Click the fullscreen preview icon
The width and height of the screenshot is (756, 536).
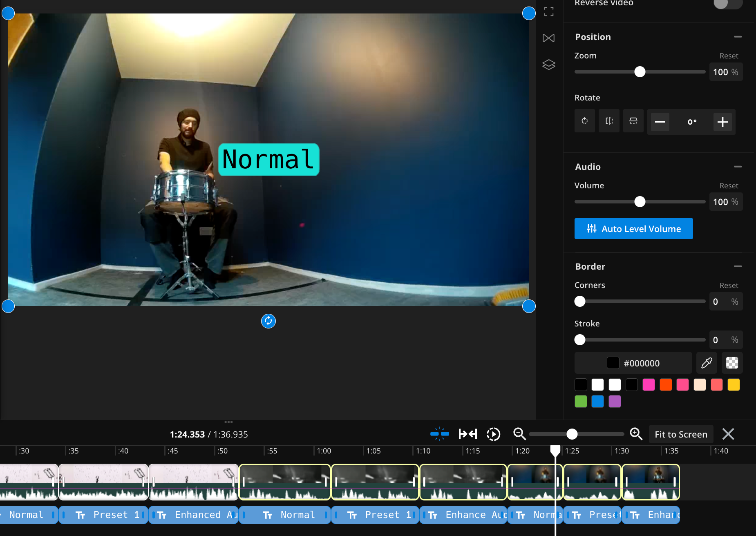click(549, 11)
